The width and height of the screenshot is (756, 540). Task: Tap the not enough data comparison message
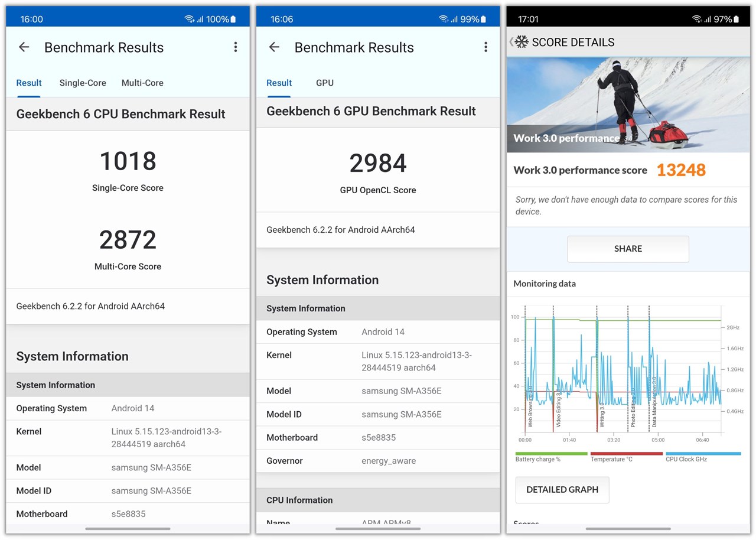626,206
